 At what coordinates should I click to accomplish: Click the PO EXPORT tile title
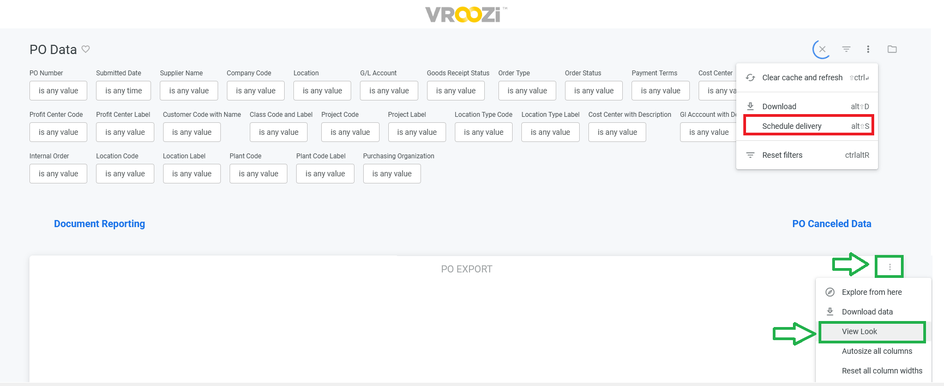pos(467,269)
